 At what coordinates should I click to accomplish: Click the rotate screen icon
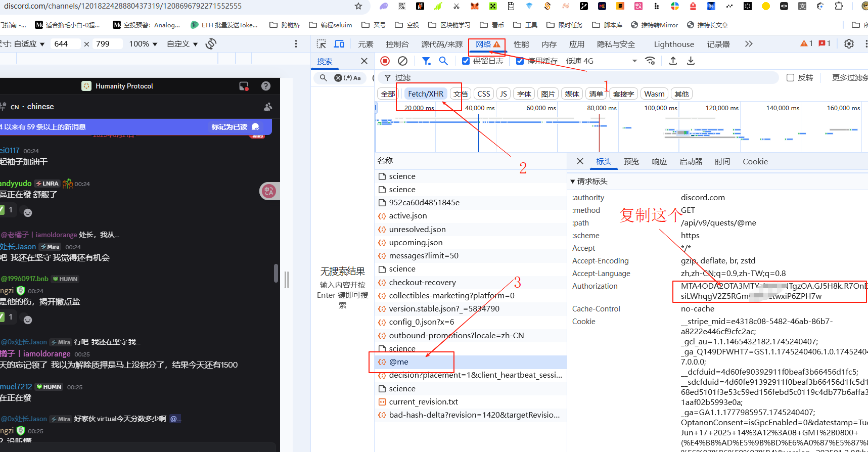click(211, 44)
